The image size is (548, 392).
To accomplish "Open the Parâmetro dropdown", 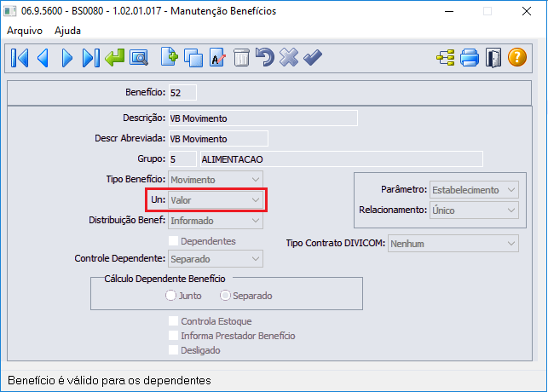I will coord(474,190).
